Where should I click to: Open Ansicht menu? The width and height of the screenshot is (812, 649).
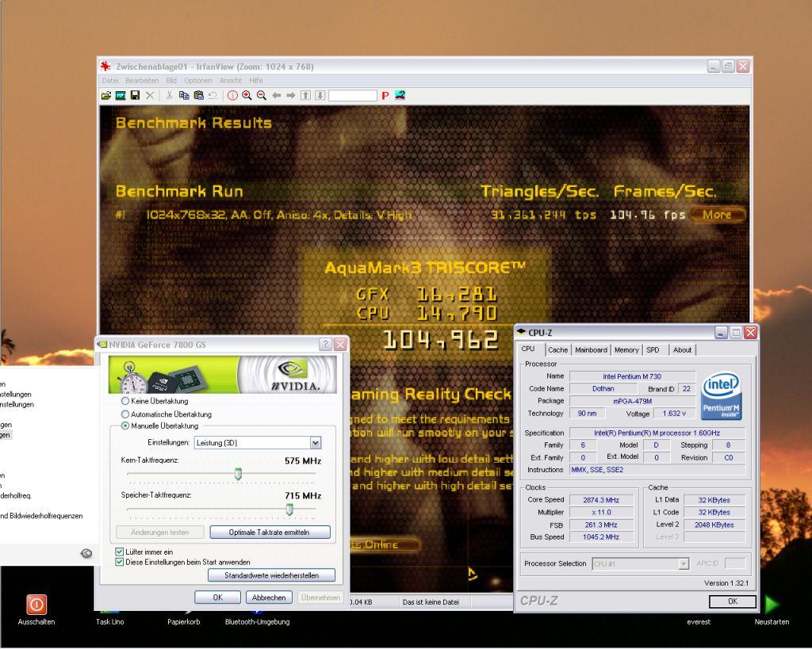coord(231,81)
